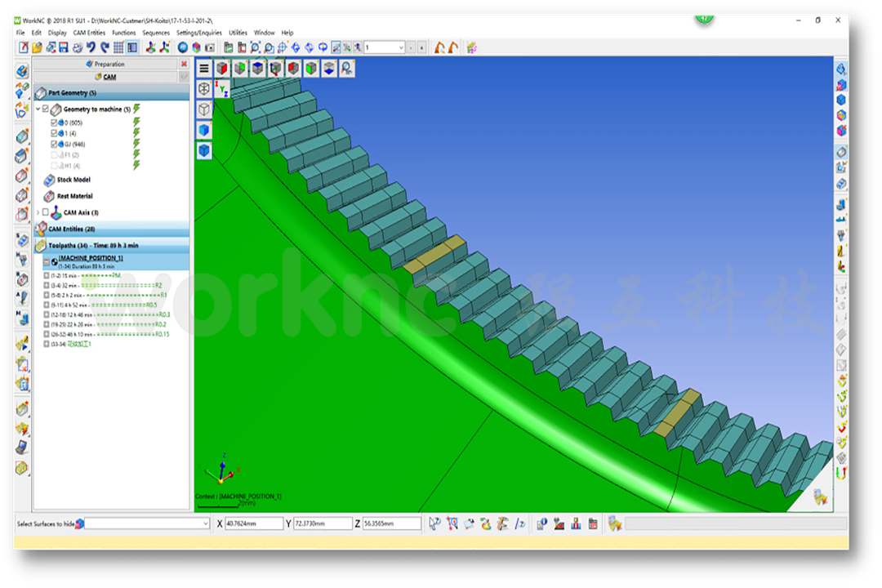Click the Part Geometry (5) header
Viewport: 882px width, 588px height.
tap(111, 93)
